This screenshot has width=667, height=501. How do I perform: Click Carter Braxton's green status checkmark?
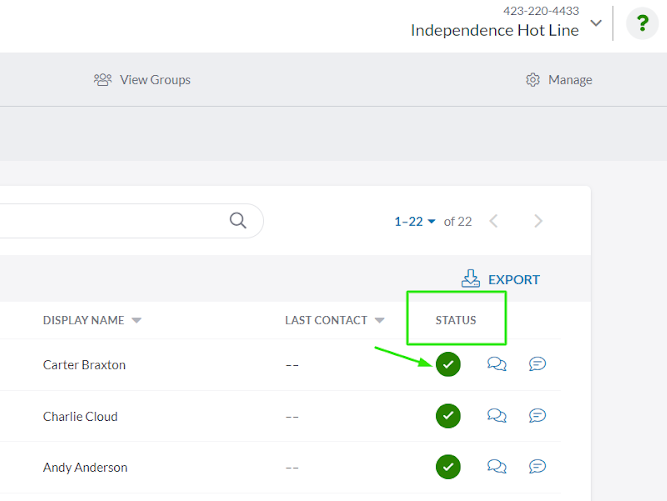[448, 364]
